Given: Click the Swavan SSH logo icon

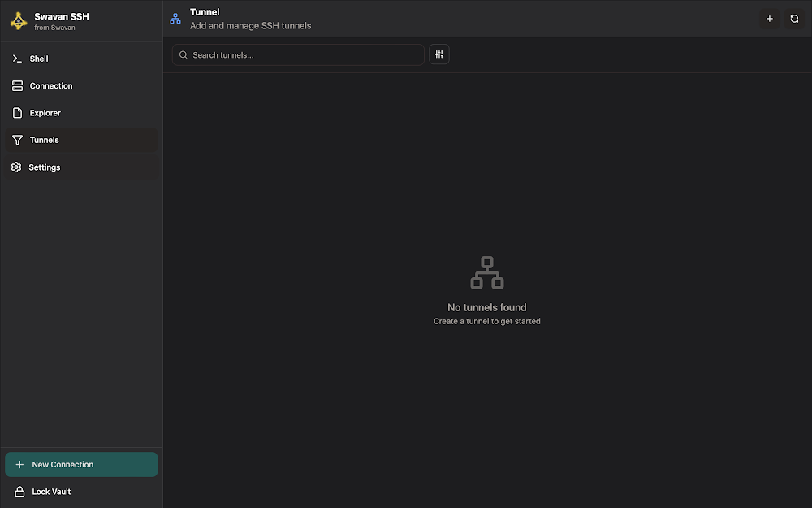Looking at the screenshot, I should [x=18, y=20].
